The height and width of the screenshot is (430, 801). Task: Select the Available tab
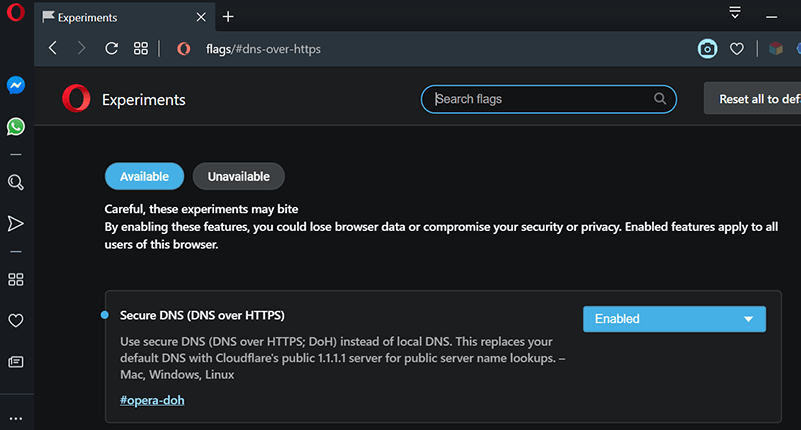point(144,176)
